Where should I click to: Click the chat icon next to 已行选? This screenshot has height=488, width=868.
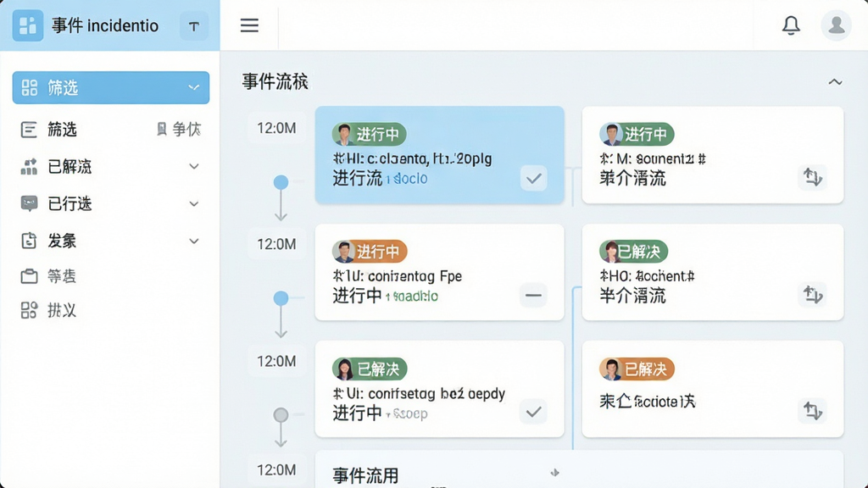click(x=29, y=203)
